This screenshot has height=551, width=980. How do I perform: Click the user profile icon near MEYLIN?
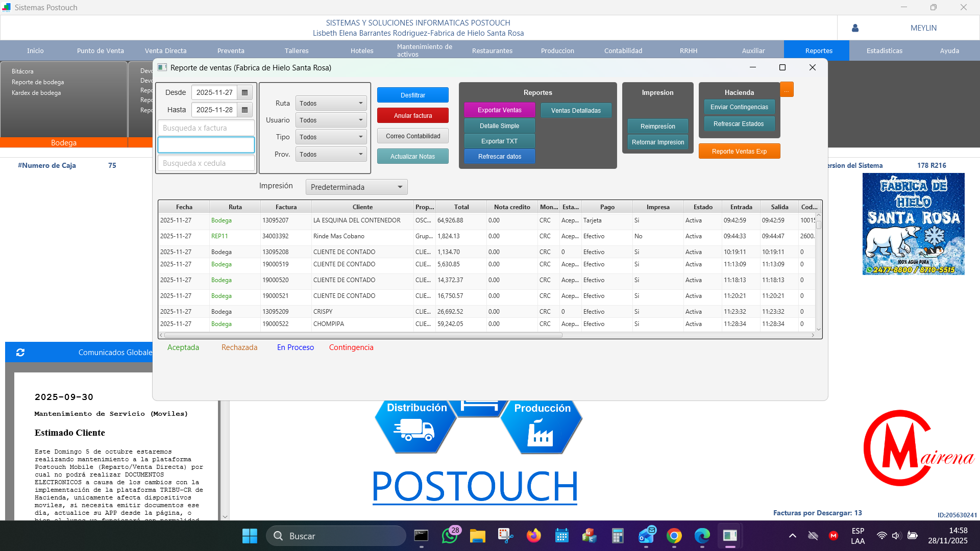(855, 28)
